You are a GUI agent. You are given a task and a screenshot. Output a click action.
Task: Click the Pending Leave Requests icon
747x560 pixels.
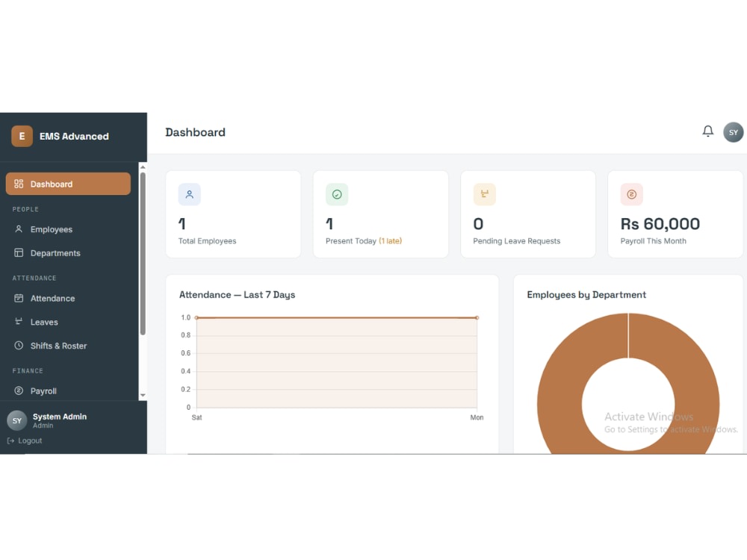(485, 194)
